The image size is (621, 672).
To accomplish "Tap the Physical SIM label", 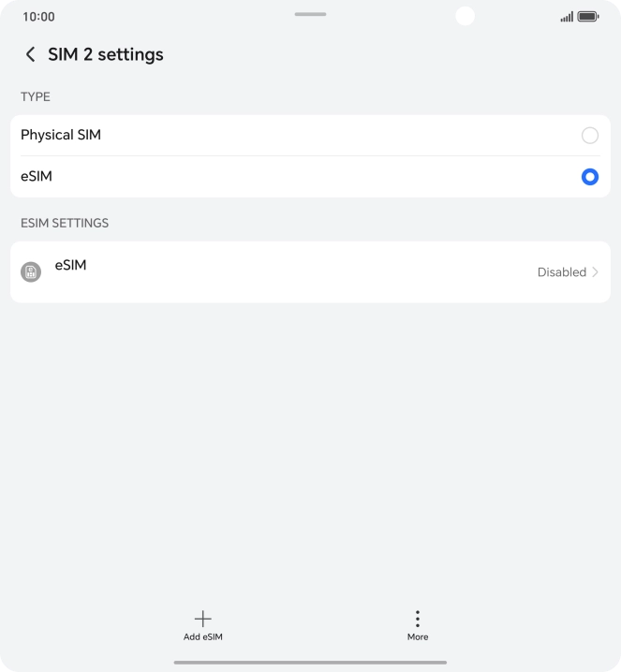I will 61,135.
